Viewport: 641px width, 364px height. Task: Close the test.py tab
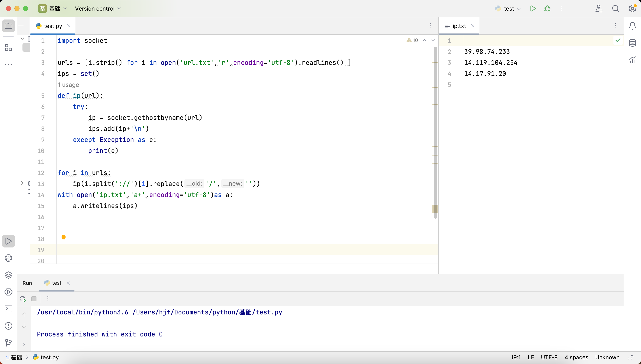click(69, 26)
